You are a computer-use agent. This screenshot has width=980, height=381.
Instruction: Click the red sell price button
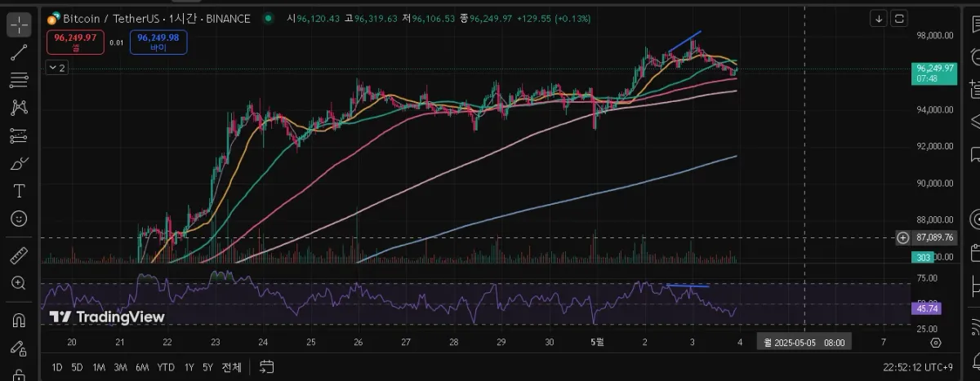[75, 41]
